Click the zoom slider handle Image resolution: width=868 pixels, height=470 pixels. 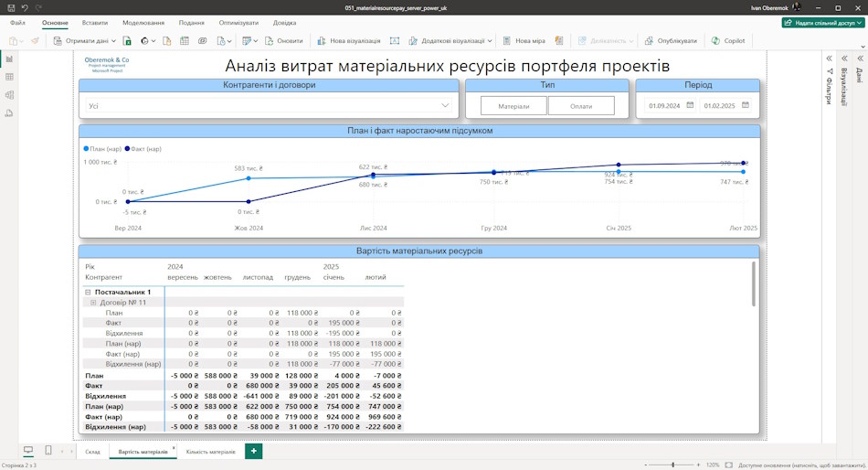click(x=672, y=465)
